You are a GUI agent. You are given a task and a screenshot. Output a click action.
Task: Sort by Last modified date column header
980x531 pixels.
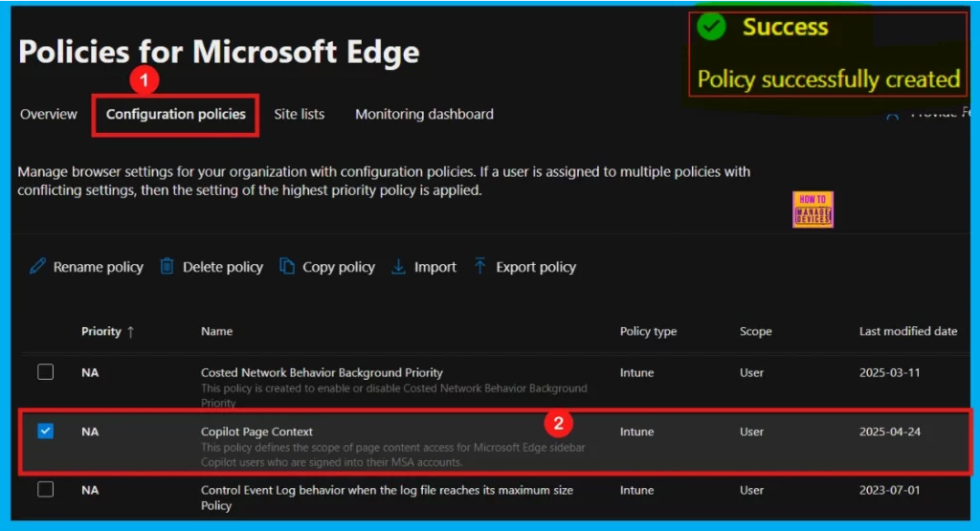(x=908, y=332)
